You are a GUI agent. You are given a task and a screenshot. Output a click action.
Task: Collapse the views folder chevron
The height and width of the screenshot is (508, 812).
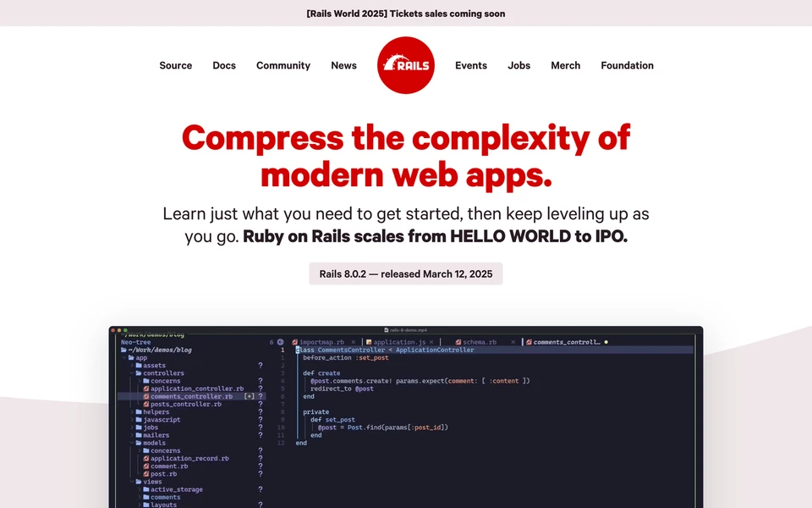[132, 482]
